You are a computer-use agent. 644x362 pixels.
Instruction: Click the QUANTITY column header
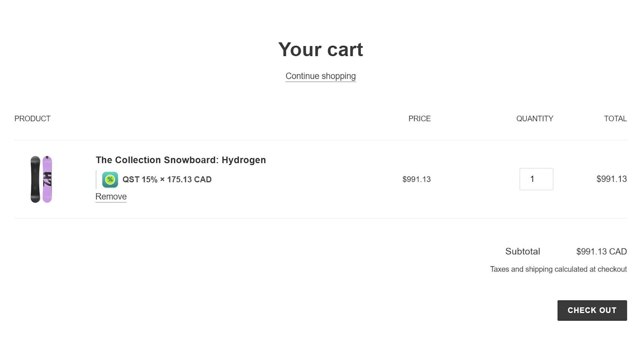pyautogui.click(x=535, y=119)
